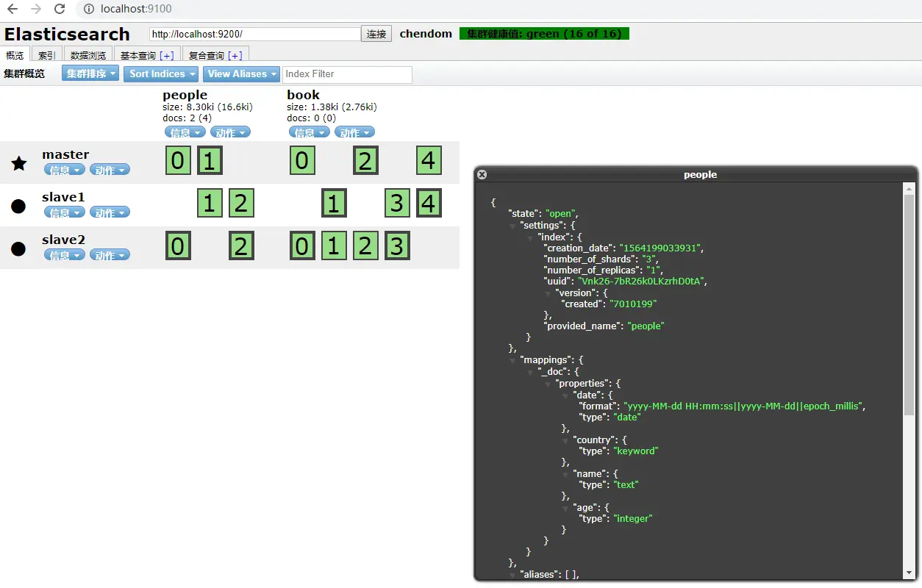Open 动作 dropdown for people index

(x=230, y=132)
